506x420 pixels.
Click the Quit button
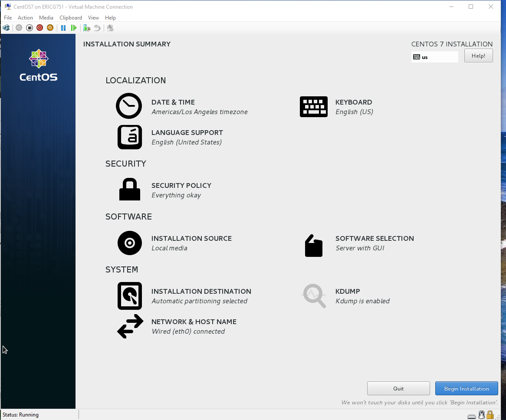398,388
